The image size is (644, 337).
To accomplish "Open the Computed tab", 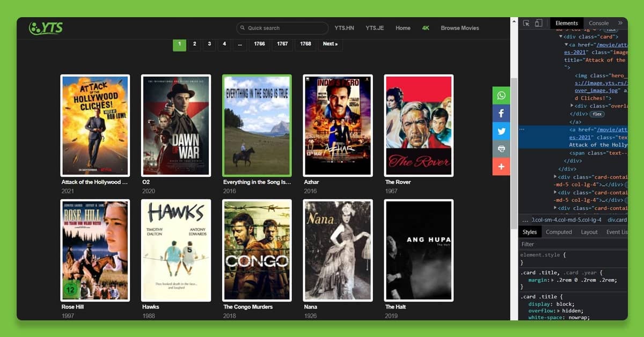I will click(559, 232).
